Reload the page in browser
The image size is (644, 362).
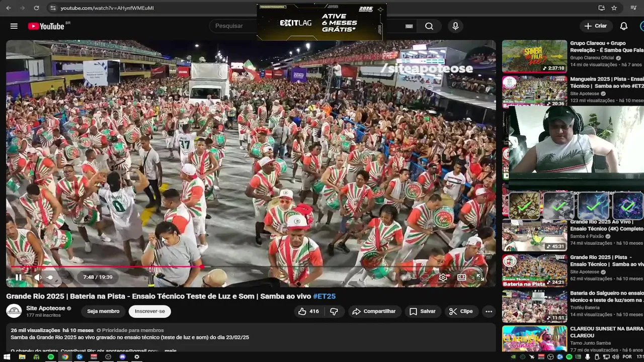pos(36,8)
